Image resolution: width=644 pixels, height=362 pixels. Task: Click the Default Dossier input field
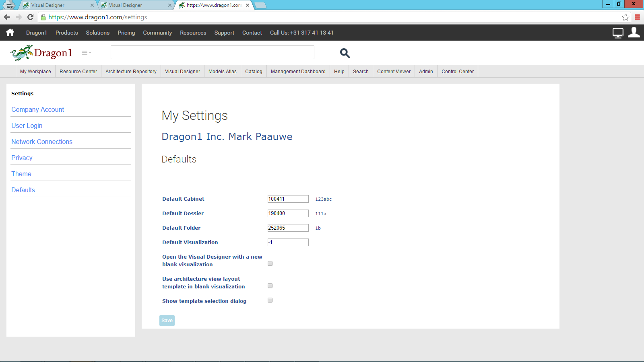click(288, 213)
